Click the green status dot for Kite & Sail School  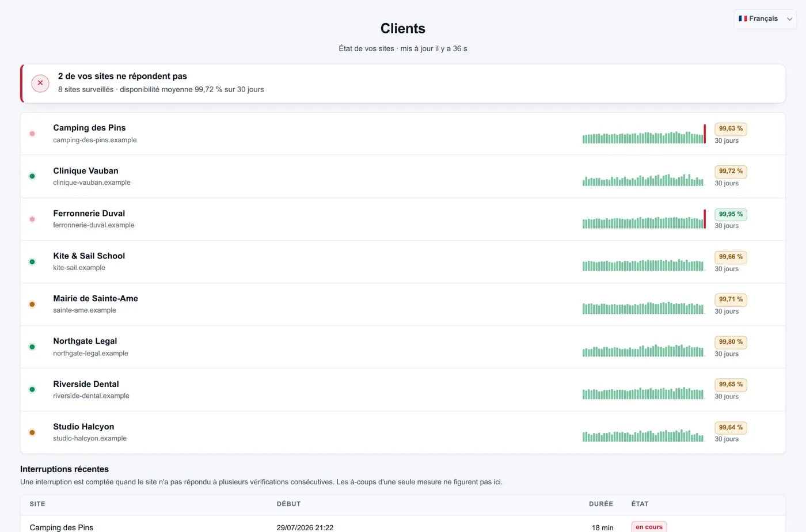pyautogui.click(x=32, y=261)
